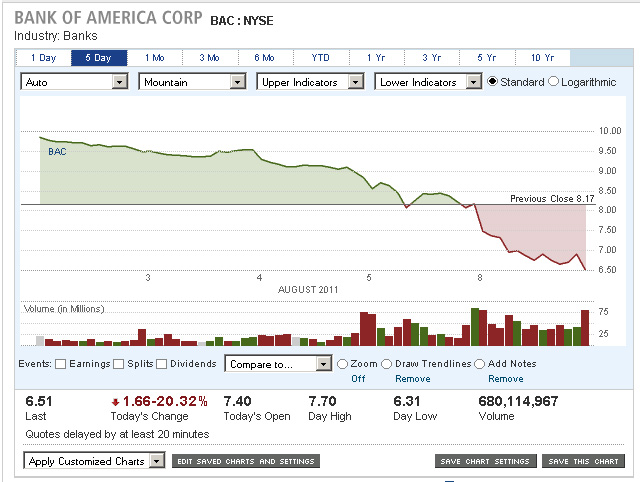640x482 pixels.
Task: Click the AUGUST 2011 axis label
Action: tap(308, 290)
